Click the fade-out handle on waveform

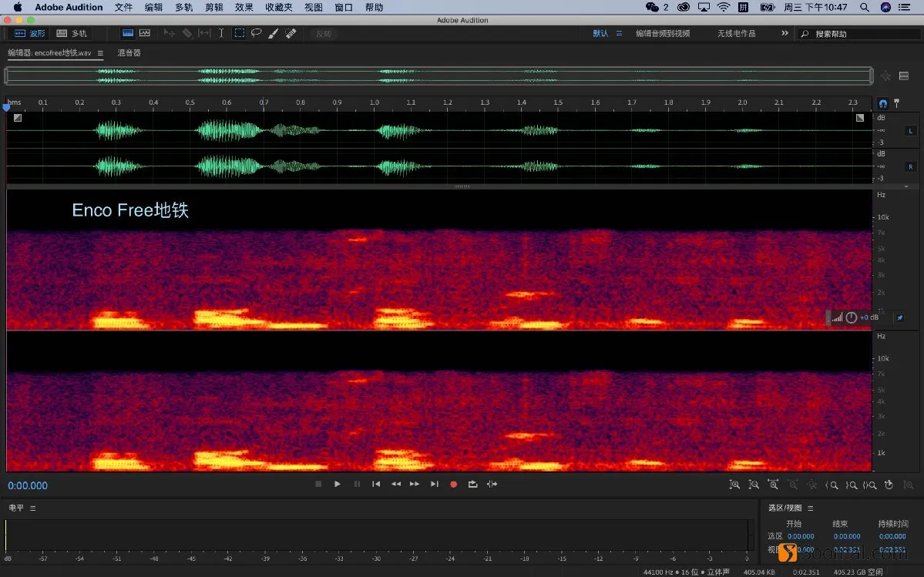(x=860, y=118)
